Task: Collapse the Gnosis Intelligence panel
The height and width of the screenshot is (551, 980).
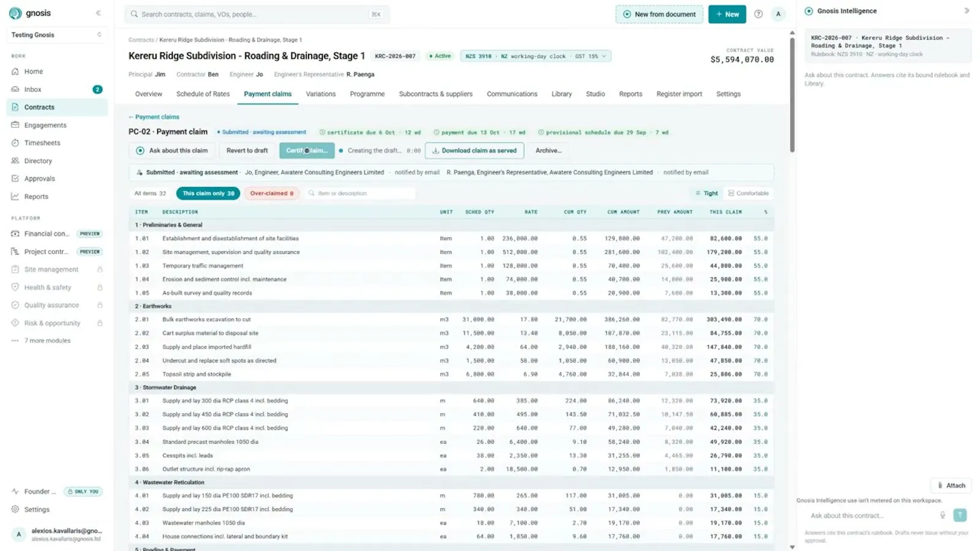Action: click(x=967, y=11)
